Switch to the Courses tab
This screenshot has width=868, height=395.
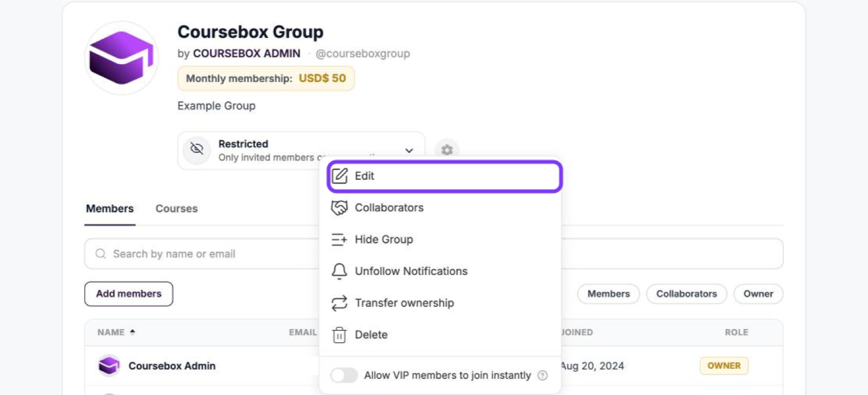[x=177, y=209]
